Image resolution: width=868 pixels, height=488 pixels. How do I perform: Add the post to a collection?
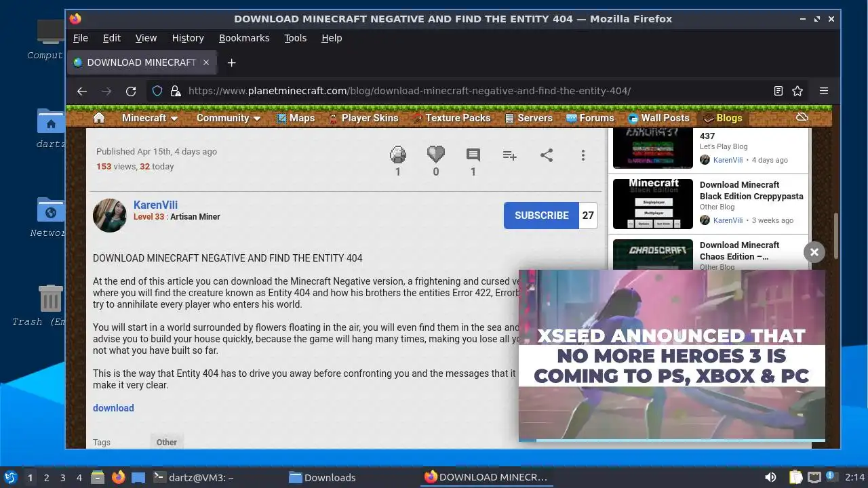[x=509, y=155]
